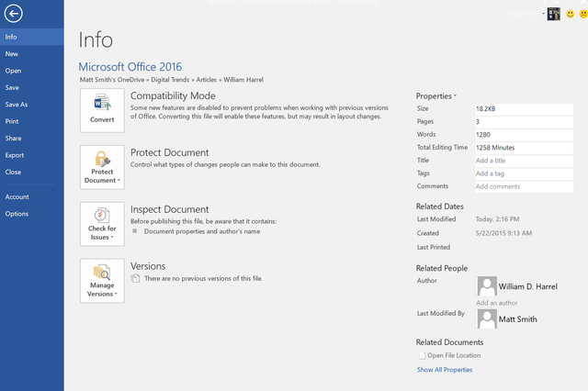
Task: Open the Options entry
Action: pyautogui.click(x=32, y=214)
